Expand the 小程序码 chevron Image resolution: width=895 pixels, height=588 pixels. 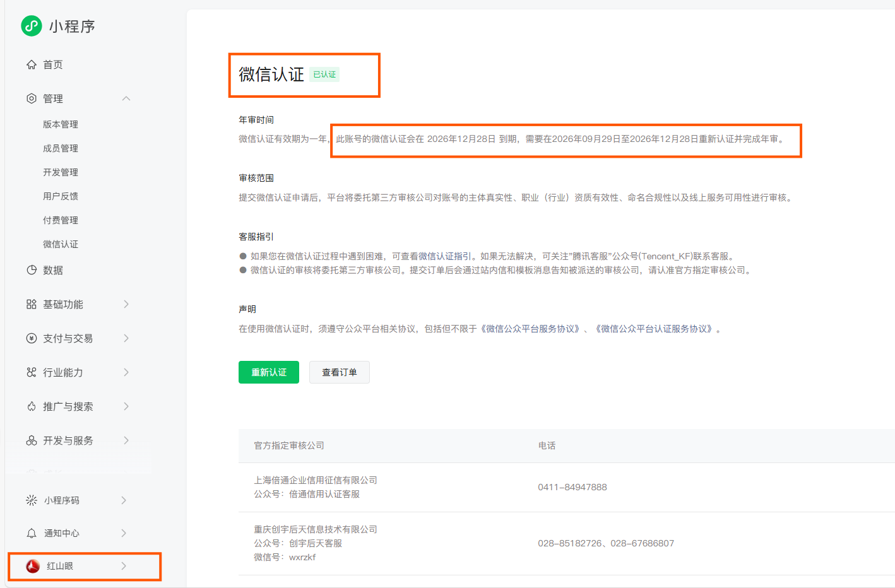[124, 500]
